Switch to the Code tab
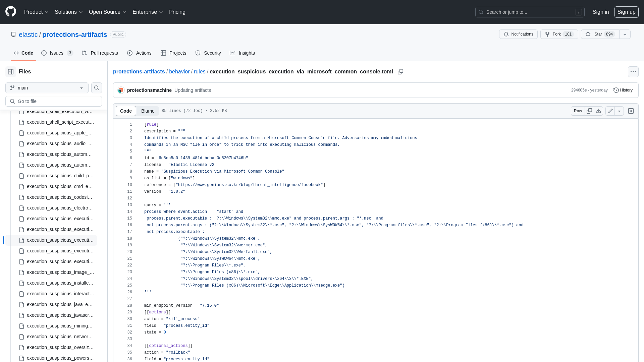This screenshot has height=362, width=644. (23, 53)
